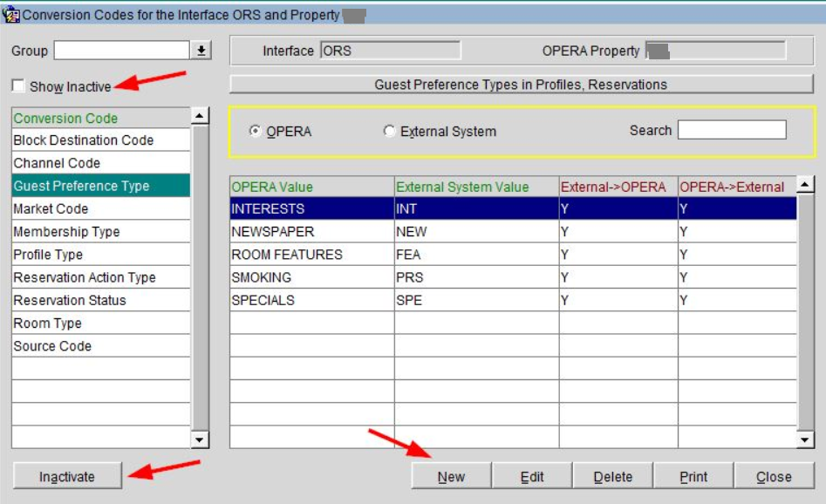The width and height of the screenshot is (826, 504).
Task: Click inside the Search field
Action: tap(731, 130)
